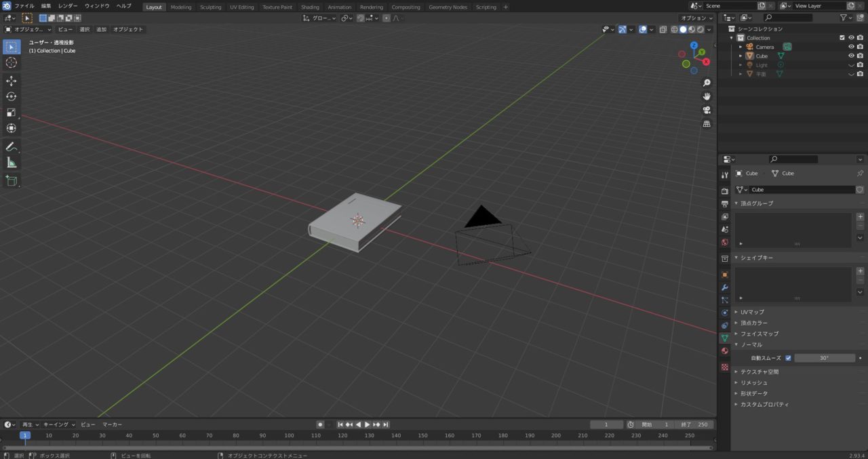Toggle camera view with the viewport camera icon
Screen dimensions: 868x459
click(x=707, y=110)
